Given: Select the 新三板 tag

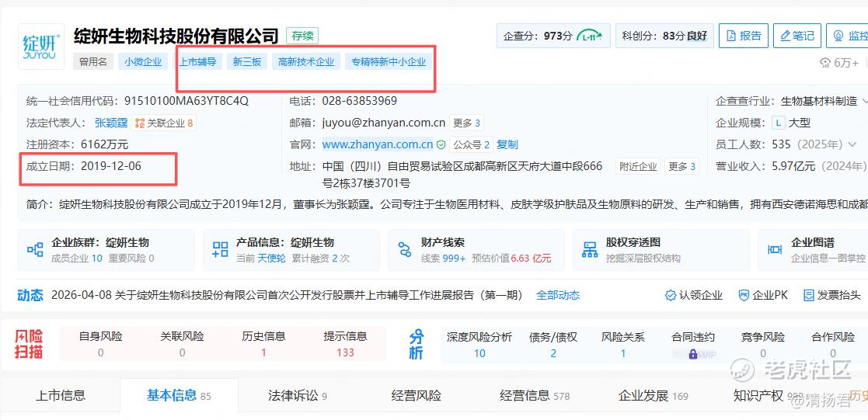Looking at the screenshot, I should (x=247, y=61).
